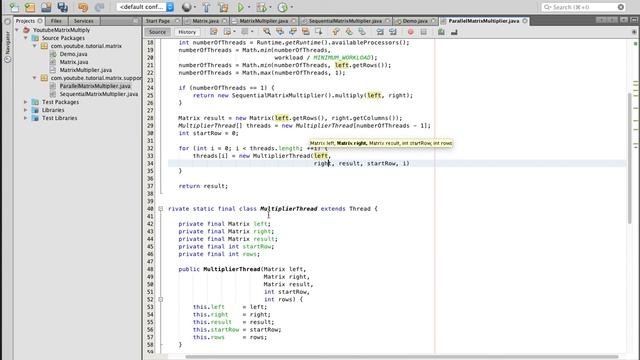The width and height of the screenshot is (640, 360).
Task: Click the Clean and Build Project icon
Action: coord(223,7)
